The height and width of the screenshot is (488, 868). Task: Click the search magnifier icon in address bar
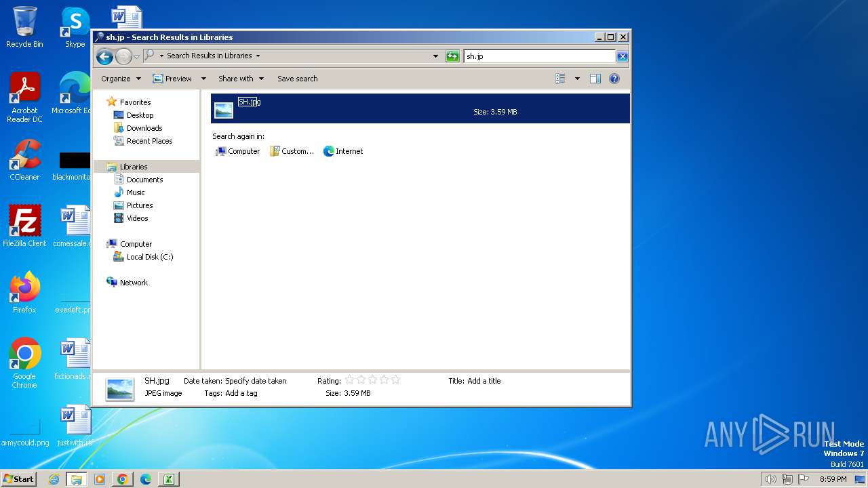click(149, 56)
